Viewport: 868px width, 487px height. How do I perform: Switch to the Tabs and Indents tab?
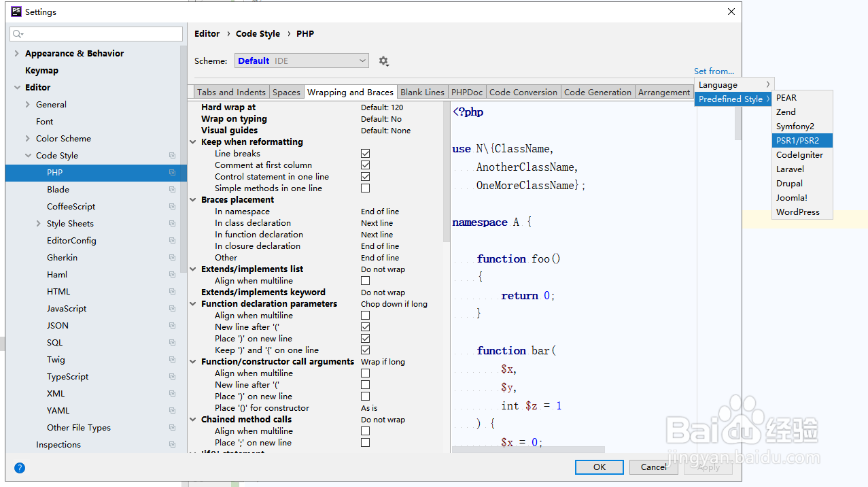(x=231, y=93)
